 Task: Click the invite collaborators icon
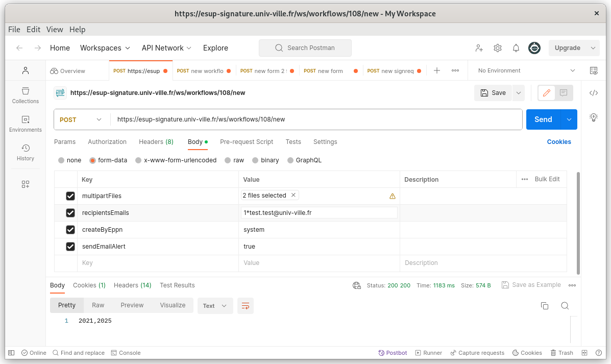[x=479, y=48]
